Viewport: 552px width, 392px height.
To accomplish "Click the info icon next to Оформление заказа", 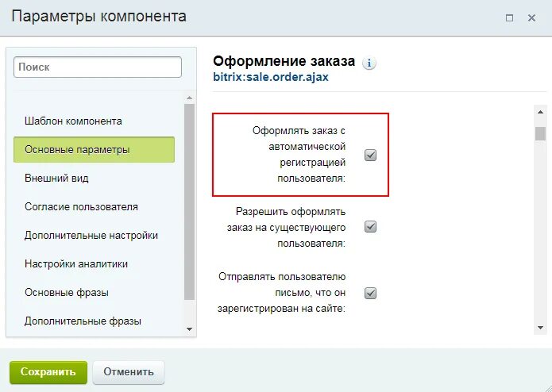I will tap(369, 63).
